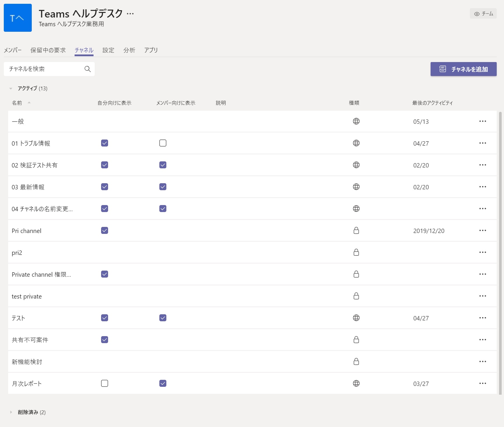Click 最後のアクティビティ column header
This screenshot has height=427, width=504.
432,103
